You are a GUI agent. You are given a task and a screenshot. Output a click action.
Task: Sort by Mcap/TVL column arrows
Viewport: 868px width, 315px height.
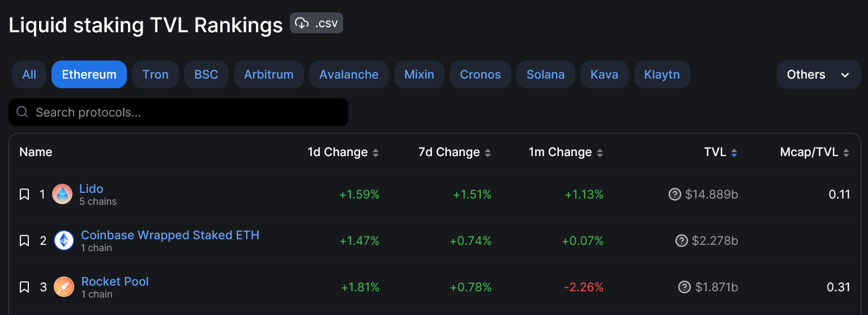(846, 153)
